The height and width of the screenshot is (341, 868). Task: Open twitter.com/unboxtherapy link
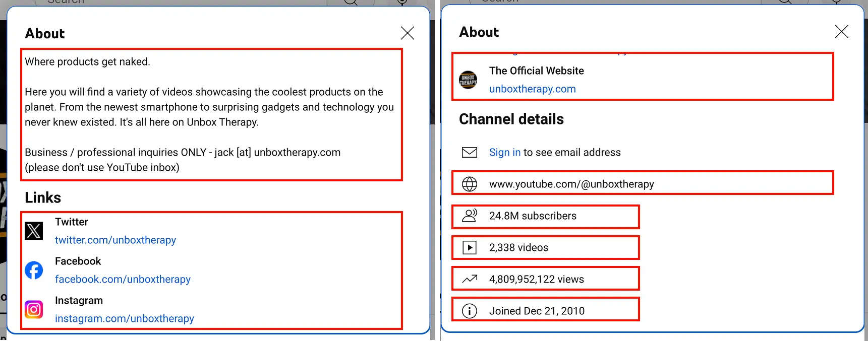[115, 240]
